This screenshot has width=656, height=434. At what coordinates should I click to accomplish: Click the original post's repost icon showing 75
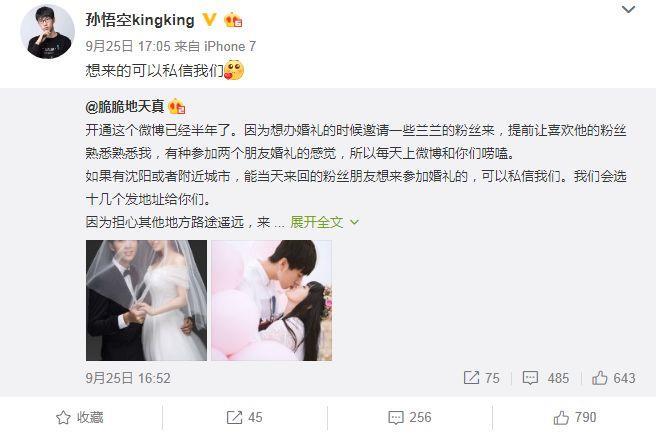point(482,378)
